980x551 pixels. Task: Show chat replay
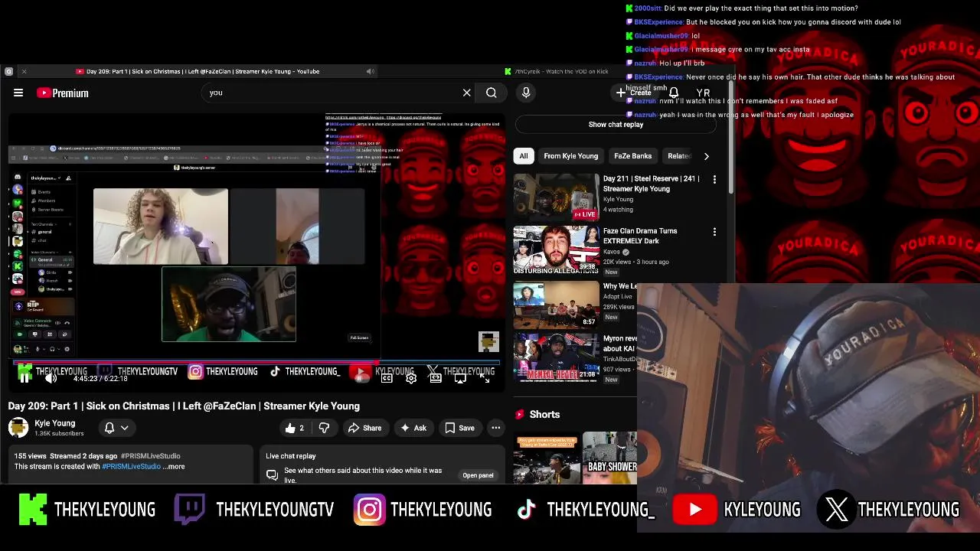pos(616,124)
